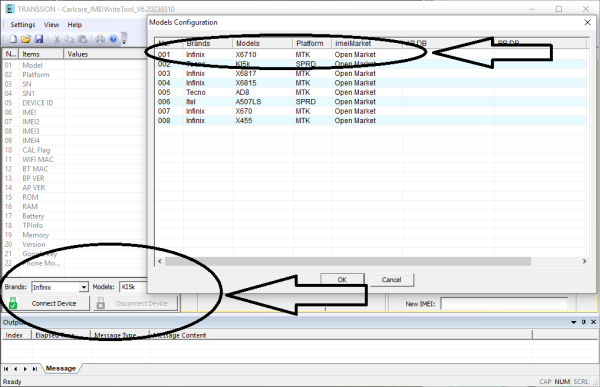Image resolution: width=600 pixels, height=387 pixels.
Task: Expand the Brands dropdown showing Infinix
Action: tap(83, 287)
